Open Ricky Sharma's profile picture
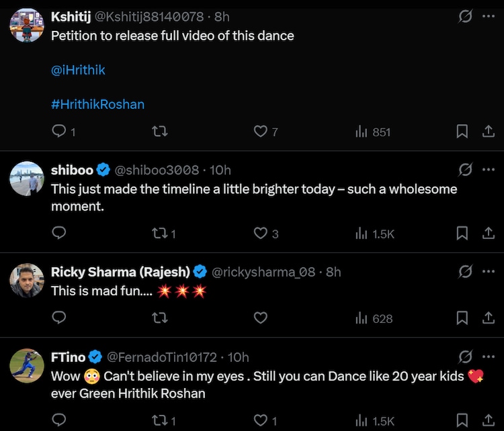Image resolution: width=504 pixels, height=431 pixels. point(27,280)
